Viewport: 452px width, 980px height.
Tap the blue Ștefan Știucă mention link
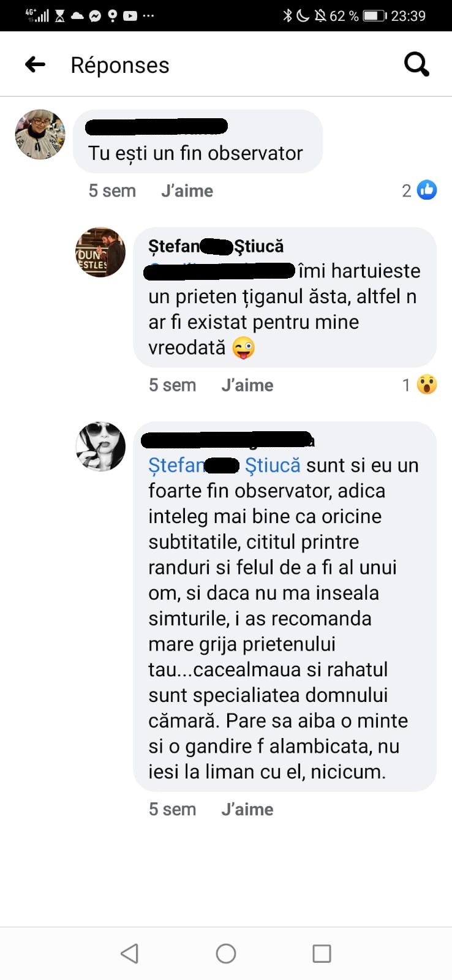click(x=224, y=466)
